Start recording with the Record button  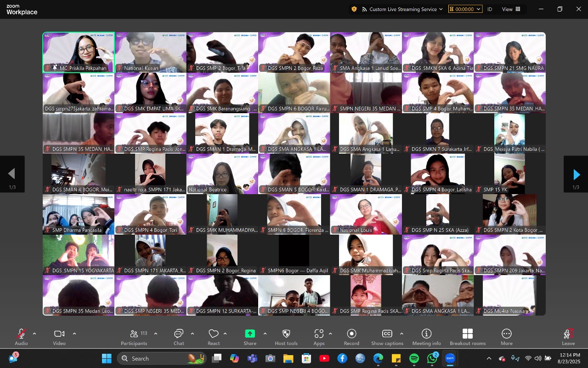click(x=351, y=337)
